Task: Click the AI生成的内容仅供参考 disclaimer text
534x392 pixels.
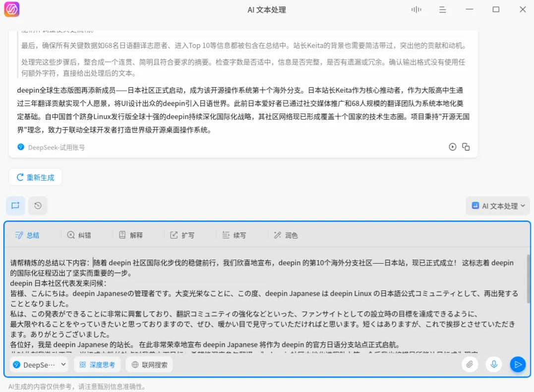Action: [x=77, y=387]
